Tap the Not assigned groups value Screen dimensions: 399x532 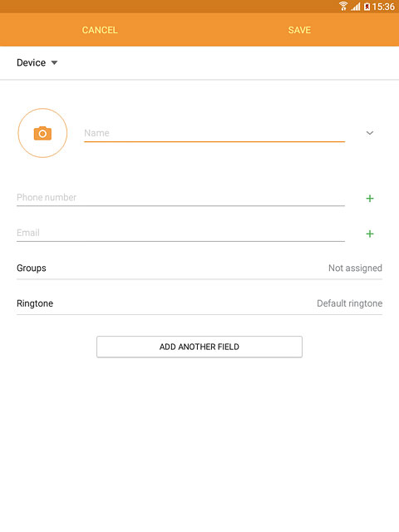point(355,268)
